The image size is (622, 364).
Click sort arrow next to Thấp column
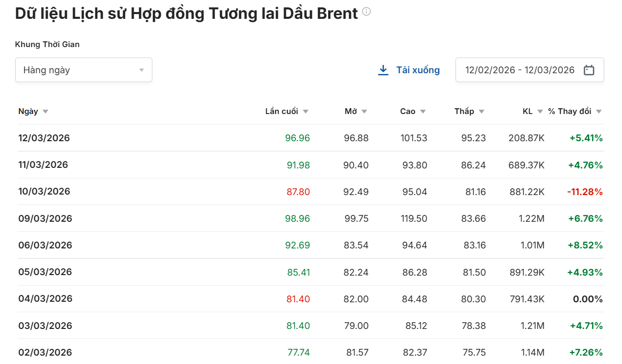tap(482, 111)
